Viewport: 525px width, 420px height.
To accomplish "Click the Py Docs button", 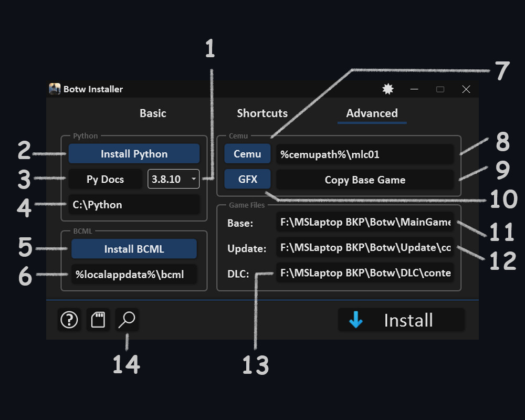I will pos(105,179).
